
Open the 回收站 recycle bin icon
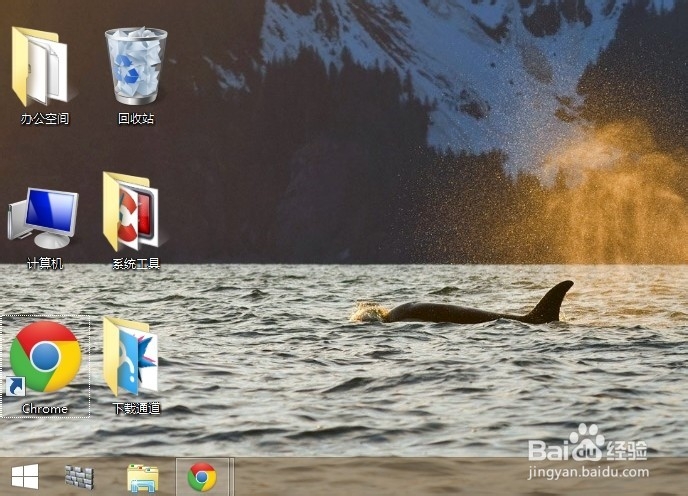tap(136, 66)
